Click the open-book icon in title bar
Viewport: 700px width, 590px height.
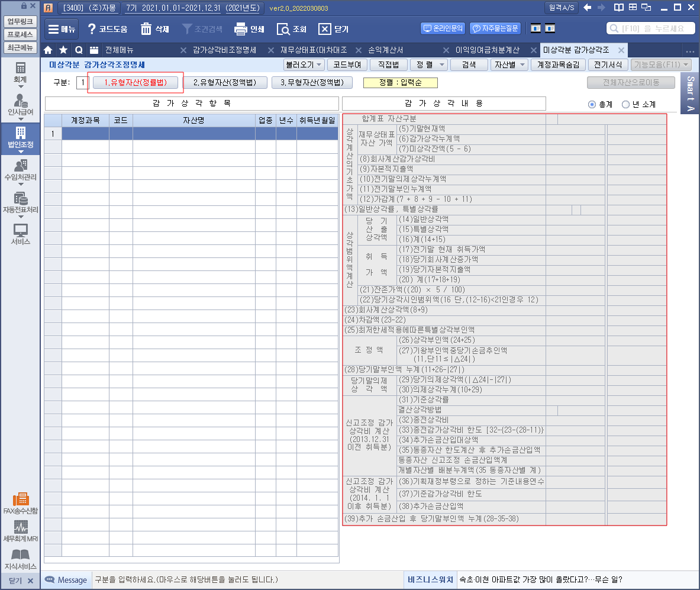[x=619, y=8]
